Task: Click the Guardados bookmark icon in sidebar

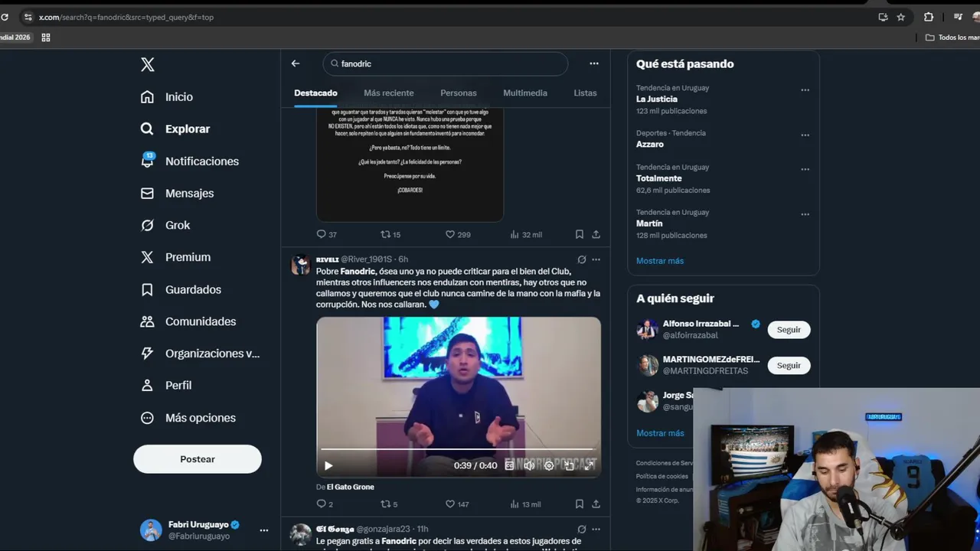Action: 147,290
